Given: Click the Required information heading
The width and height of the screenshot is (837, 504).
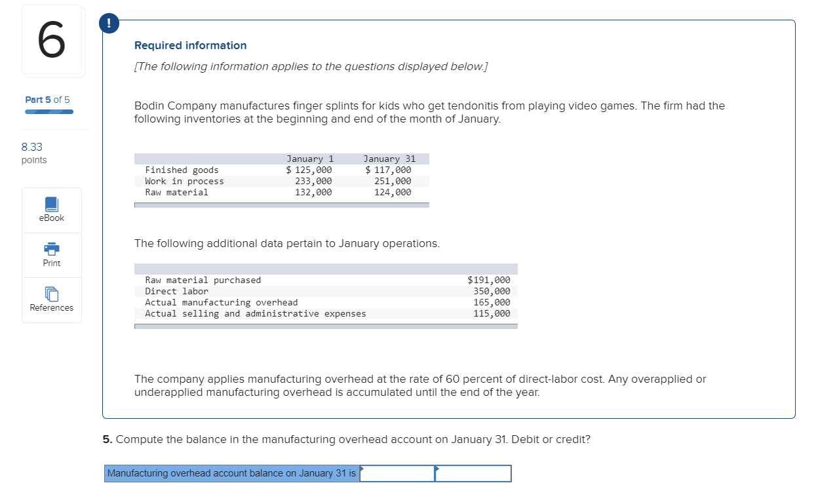Looking at the screenshot, I should (191, 45).
